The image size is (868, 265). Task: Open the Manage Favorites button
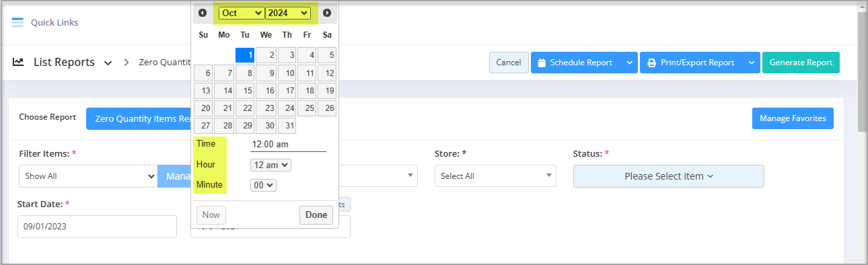click(x=793, y=118)
